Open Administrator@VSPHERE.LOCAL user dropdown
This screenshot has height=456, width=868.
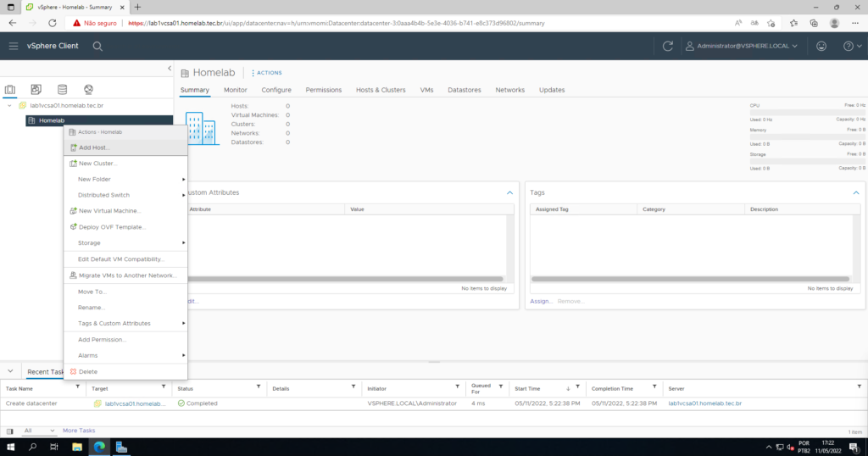pos(742,46)
